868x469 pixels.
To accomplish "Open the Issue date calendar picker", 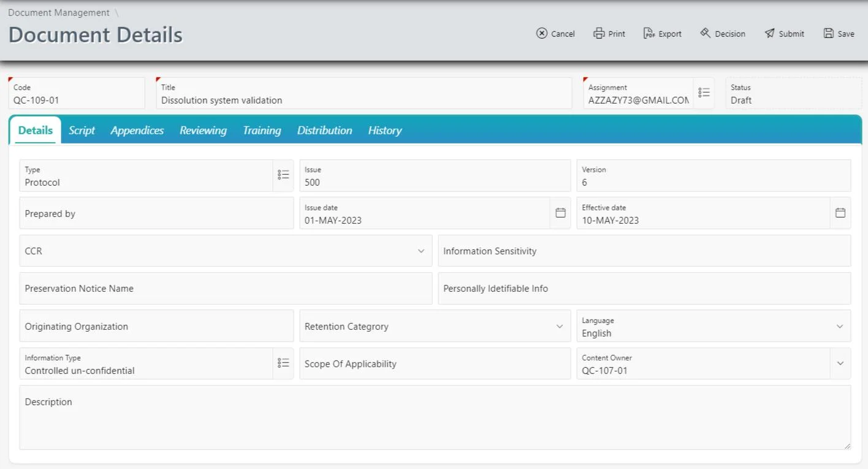I will click(560, 212).
